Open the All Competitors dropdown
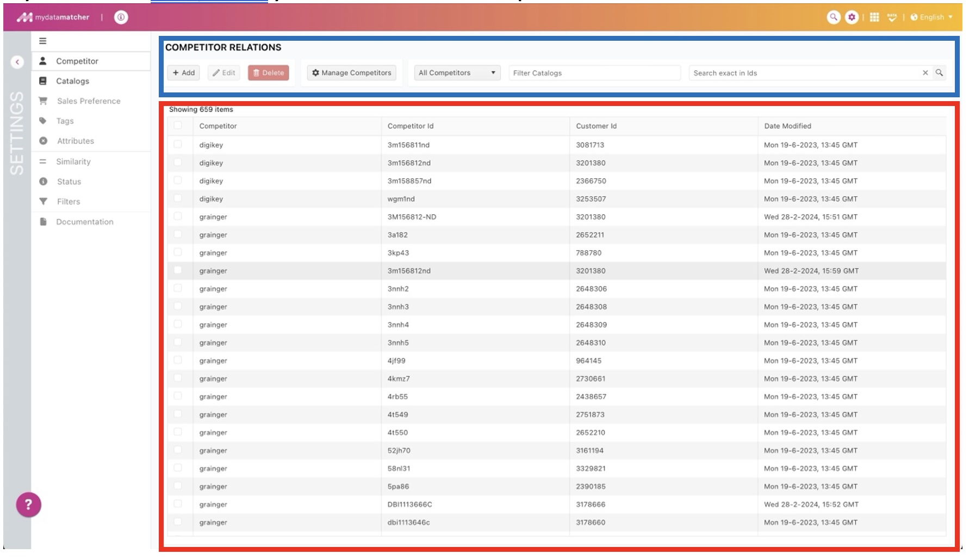This screenshot has height=560, width=969. pos(457,73)
